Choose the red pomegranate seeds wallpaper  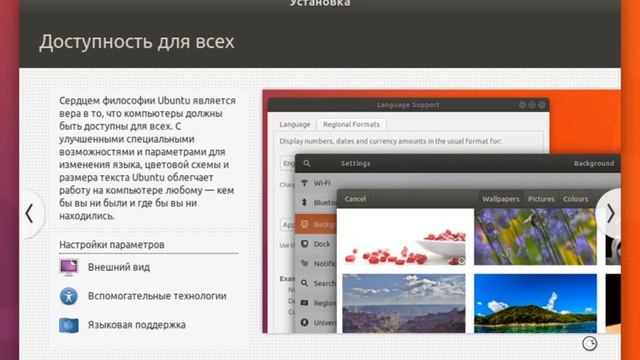coord(404,238)
